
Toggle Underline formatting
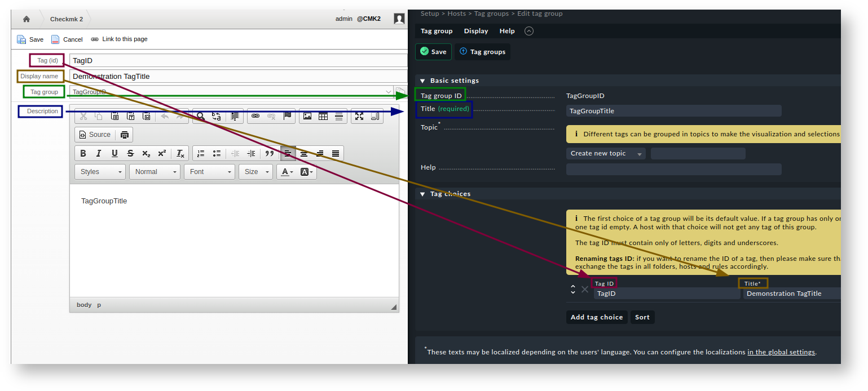[114, 153]
